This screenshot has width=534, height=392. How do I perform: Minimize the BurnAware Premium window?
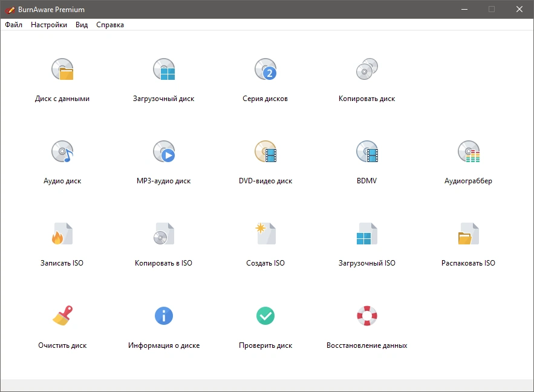[464, 9]
